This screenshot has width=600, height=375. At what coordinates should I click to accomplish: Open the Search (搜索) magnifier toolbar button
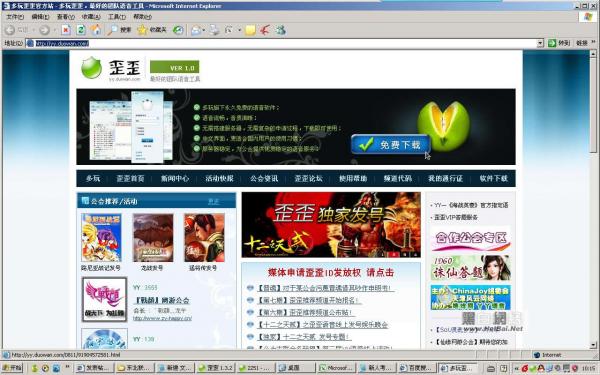[119, 30]
